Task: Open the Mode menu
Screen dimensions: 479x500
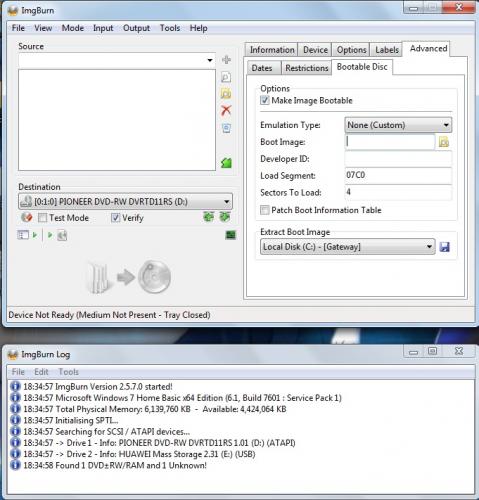Action: 73,28
